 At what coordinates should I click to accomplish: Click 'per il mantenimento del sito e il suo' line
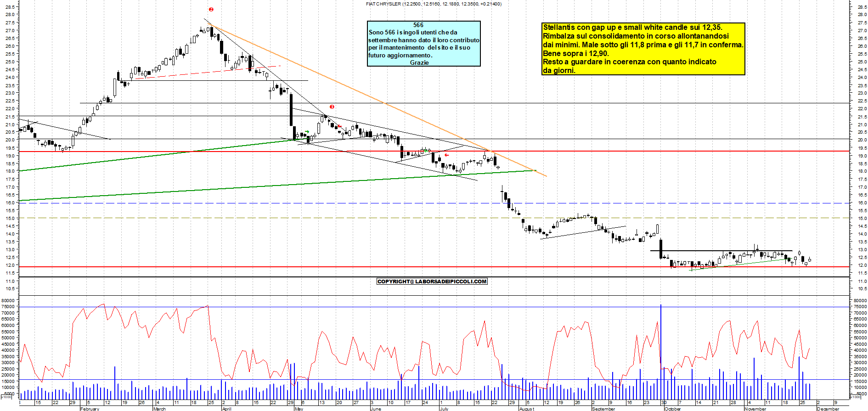[419, 48]
